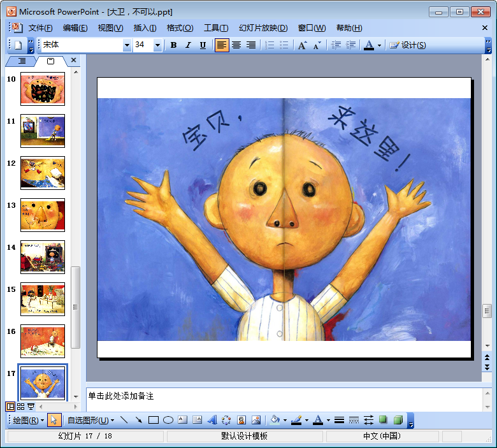The image size is (497, 448).
Task: Open shadow style options
Action: (x=383, y=421)
